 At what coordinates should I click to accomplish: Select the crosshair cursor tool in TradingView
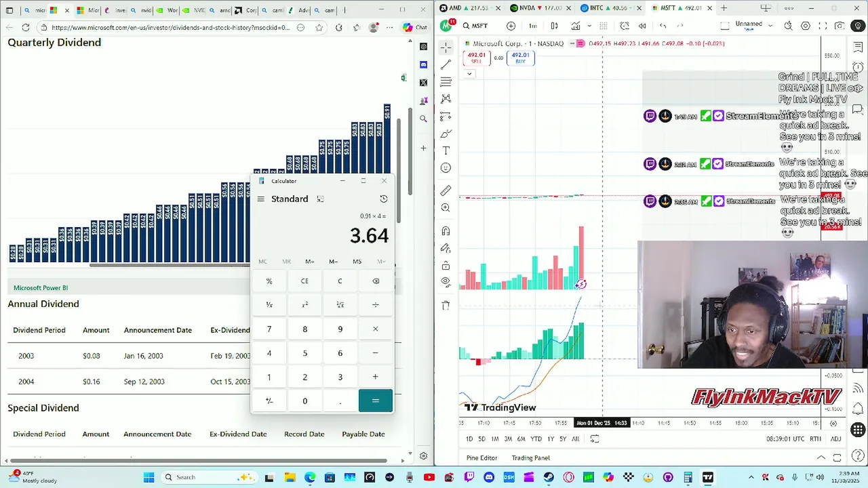446,47
